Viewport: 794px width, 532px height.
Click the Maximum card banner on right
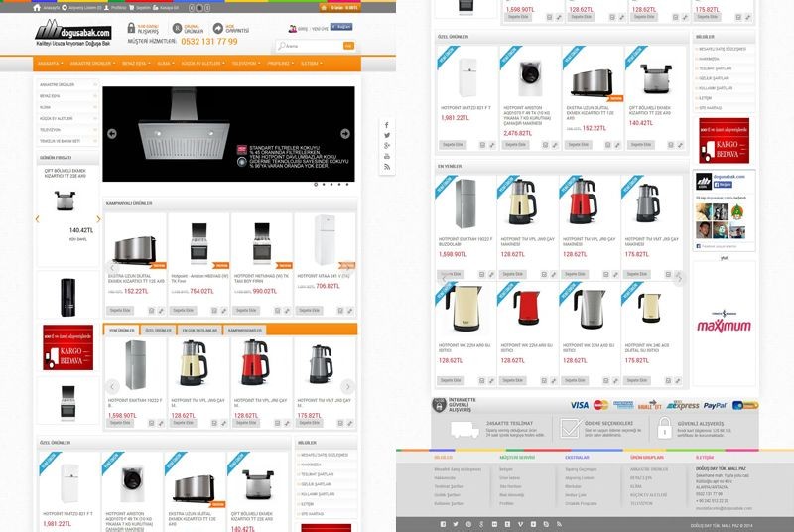click(725, 324)
